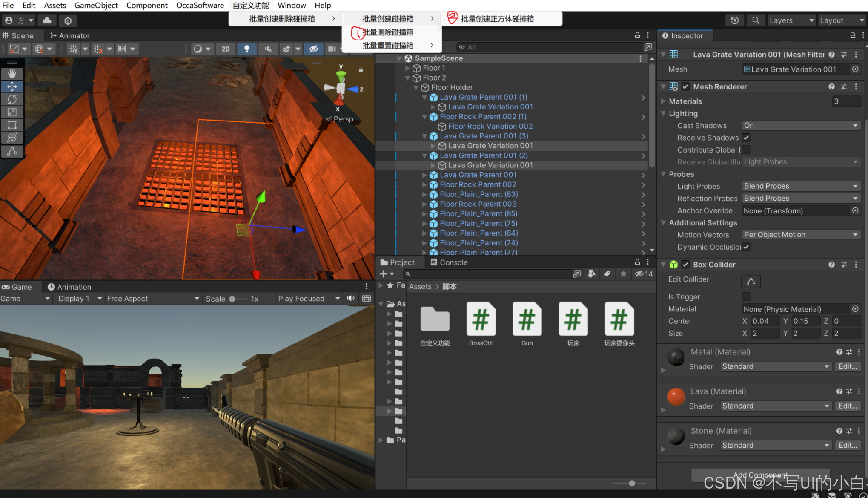Toggle 2D view mode in Scene toolbar
The width and height of the screenshot is (868, 498).
tap(226, 49)
